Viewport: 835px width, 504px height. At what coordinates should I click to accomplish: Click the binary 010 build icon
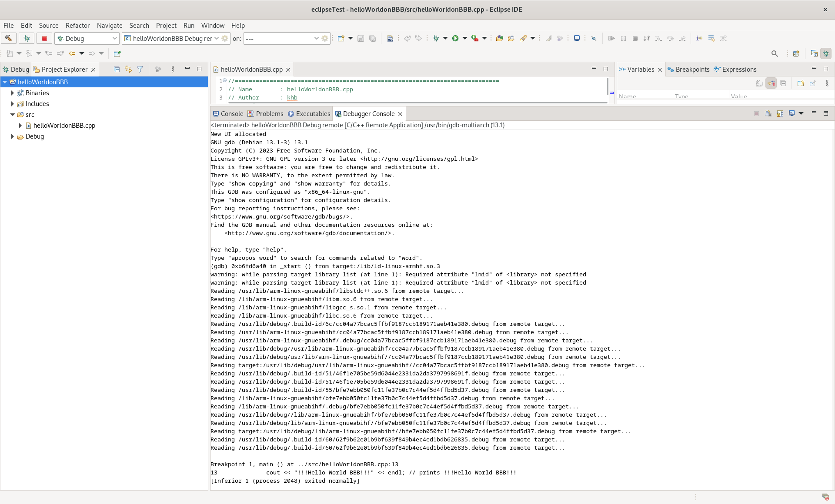[x=390, y=38]
